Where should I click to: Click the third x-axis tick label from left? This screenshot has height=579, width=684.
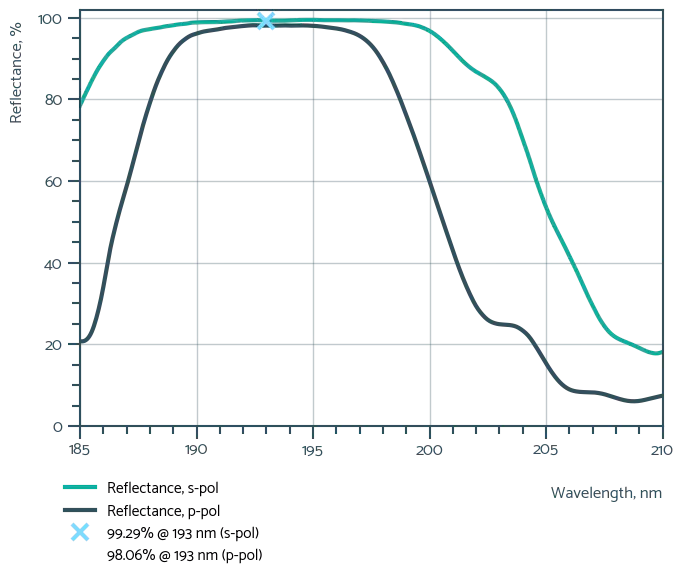click(313, 452)
